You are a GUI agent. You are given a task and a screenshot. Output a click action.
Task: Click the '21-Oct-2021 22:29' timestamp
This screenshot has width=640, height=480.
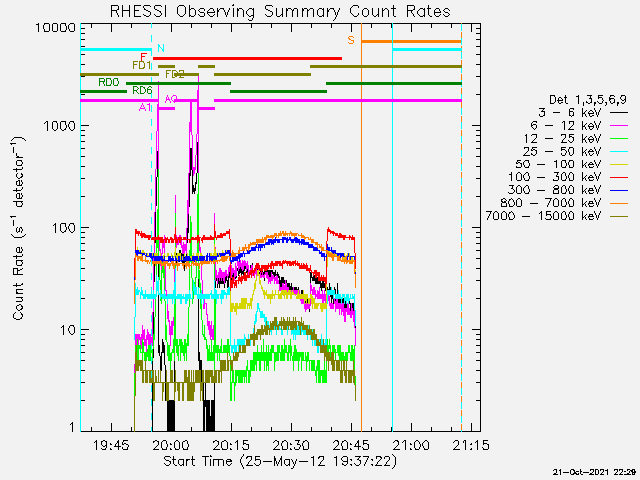pyautogui.click(x=594, y=472)
